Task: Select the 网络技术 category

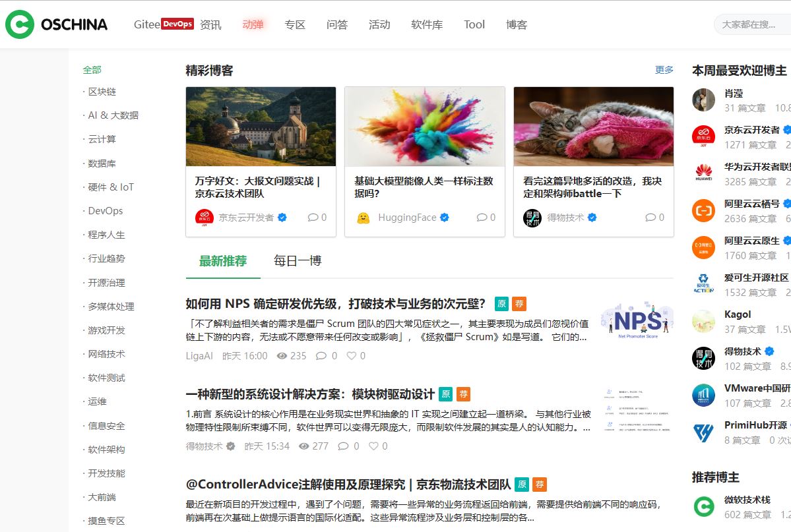Action: [106, 354]
